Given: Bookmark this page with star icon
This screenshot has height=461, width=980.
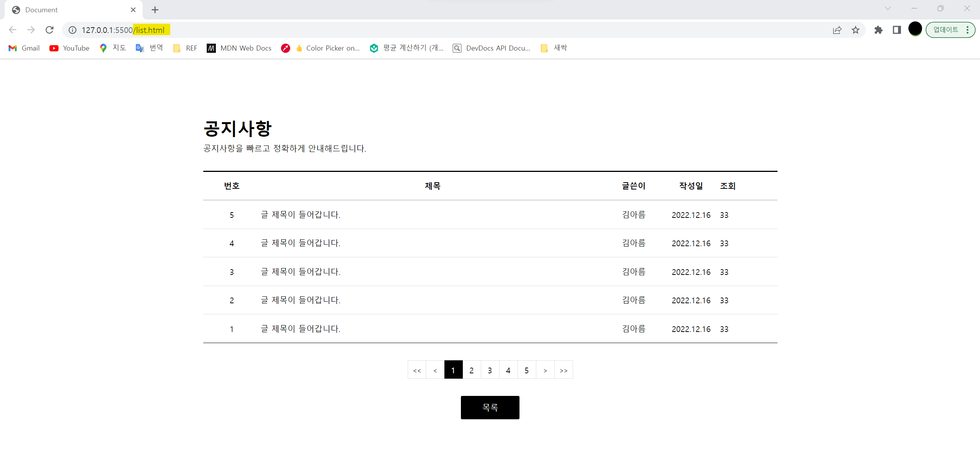Looking at the screenshot, I should [x=855, y=30].
